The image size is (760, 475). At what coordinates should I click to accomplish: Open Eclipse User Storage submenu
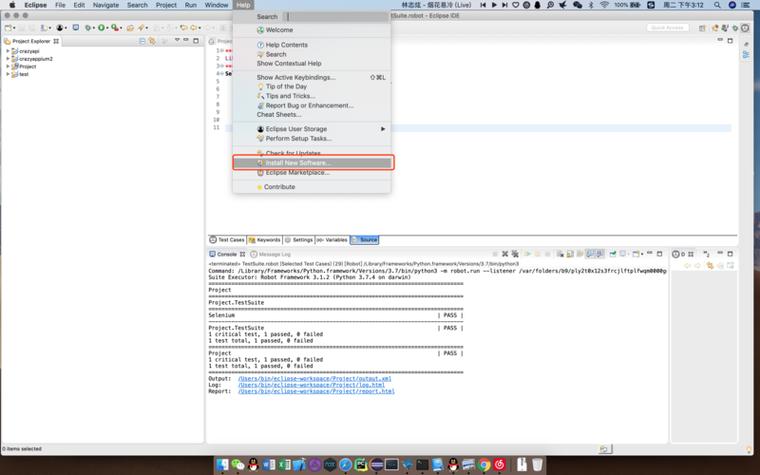[295, 129]
